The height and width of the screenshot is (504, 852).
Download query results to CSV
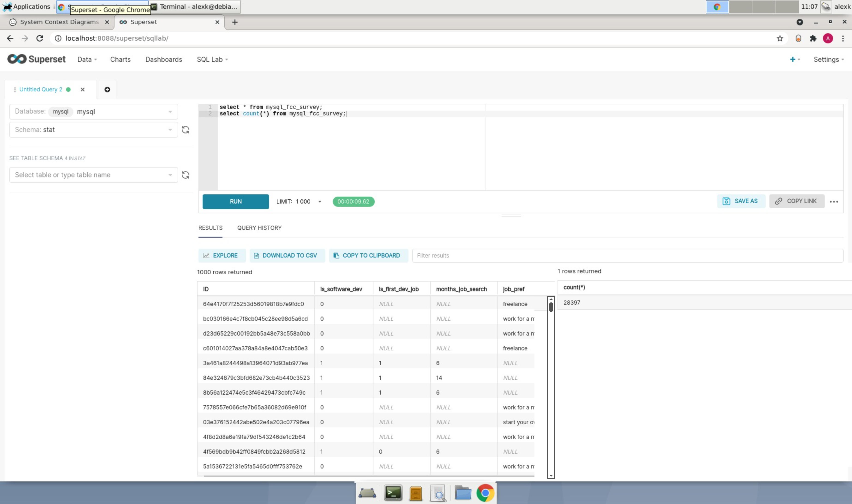click(287, 255)
